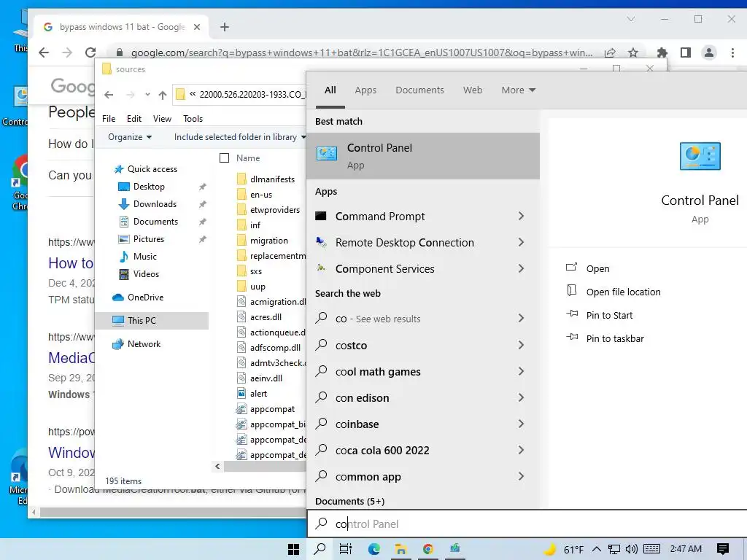Open Edit menu in sources window

[134, 119]
